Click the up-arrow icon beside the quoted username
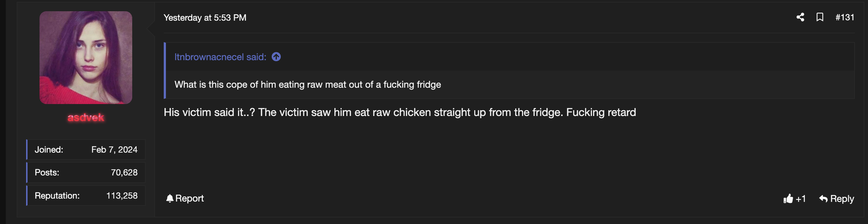868x224 pixels. (276, 57)
